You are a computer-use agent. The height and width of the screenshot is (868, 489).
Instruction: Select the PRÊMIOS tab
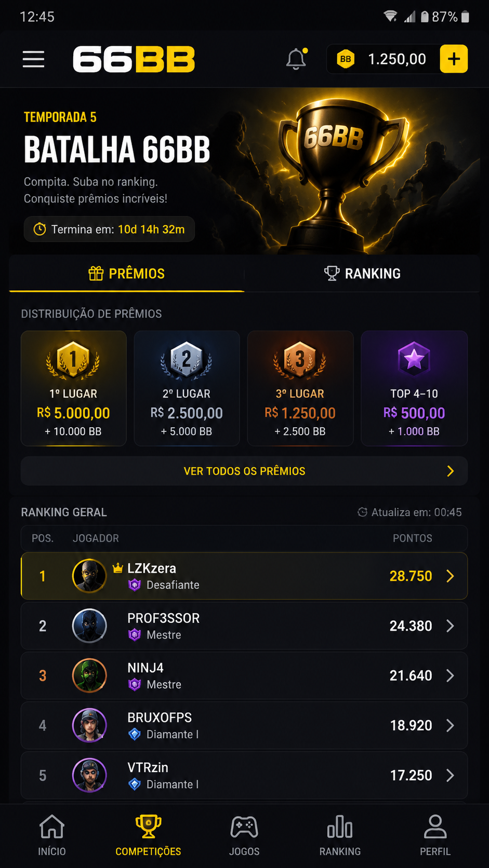coord(127,273)
